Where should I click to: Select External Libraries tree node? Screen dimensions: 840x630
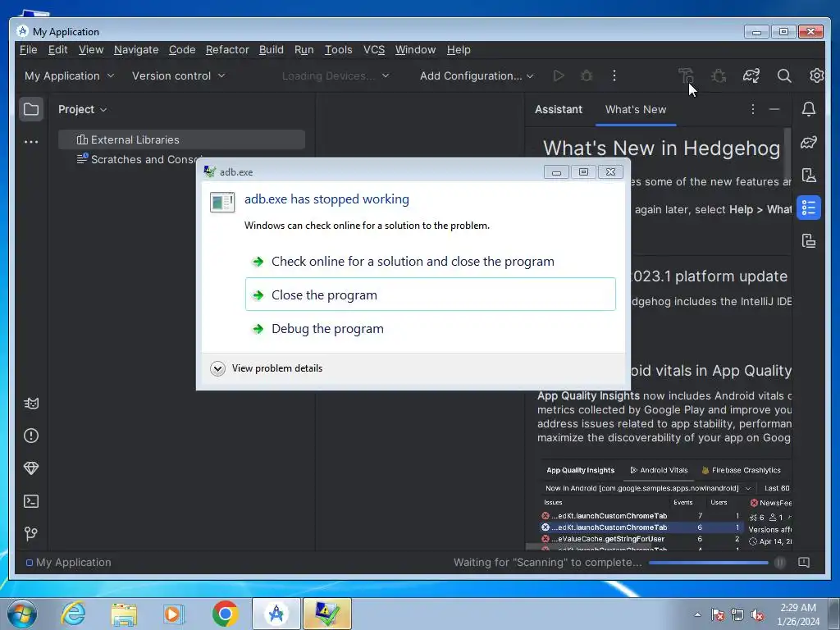pyautogui.click(x=181, y=139)
